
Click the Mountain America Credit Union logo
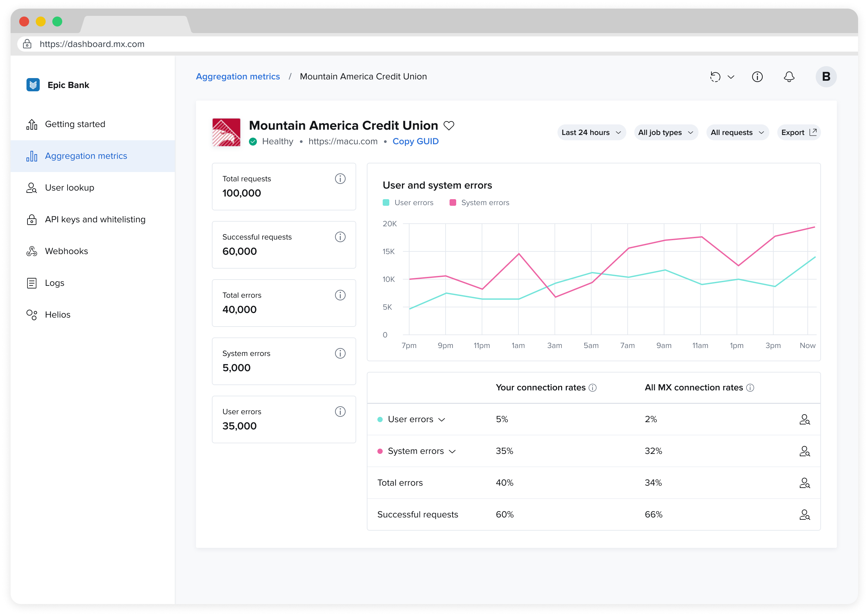pos(226,132)
